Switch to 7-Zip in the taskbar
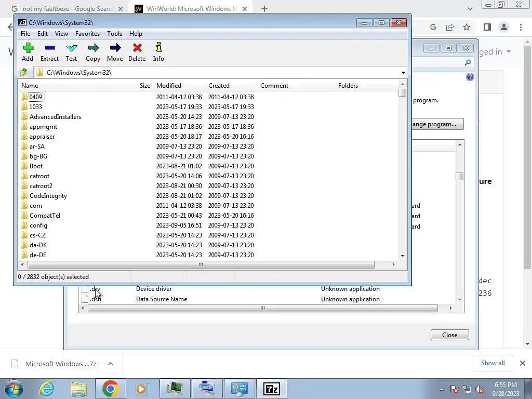The width and height of the screenshot is (532, 399). click(x=271, y=389)
